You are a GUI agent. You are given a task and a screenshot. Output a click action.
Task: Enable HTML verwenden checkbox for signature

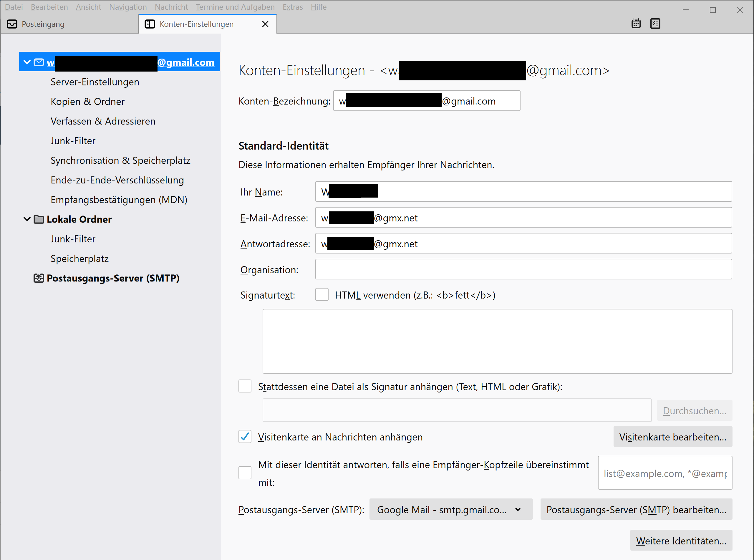[x=322, y=295]
